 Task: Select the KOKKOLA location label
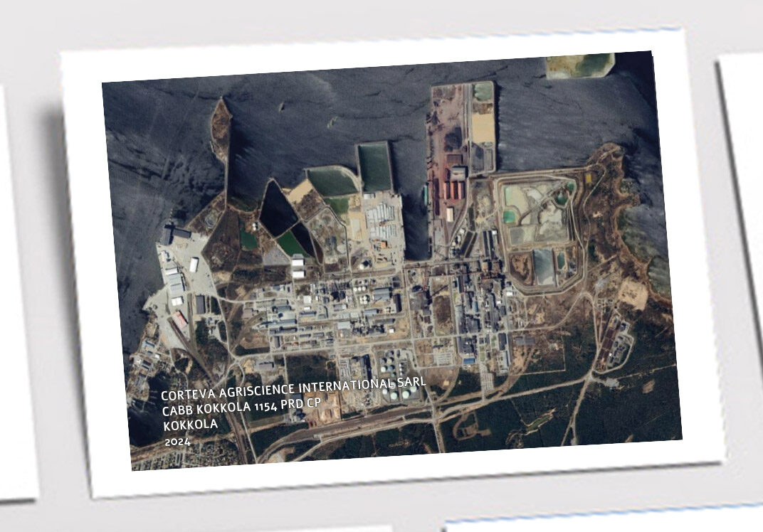click(x=190, y=425)
